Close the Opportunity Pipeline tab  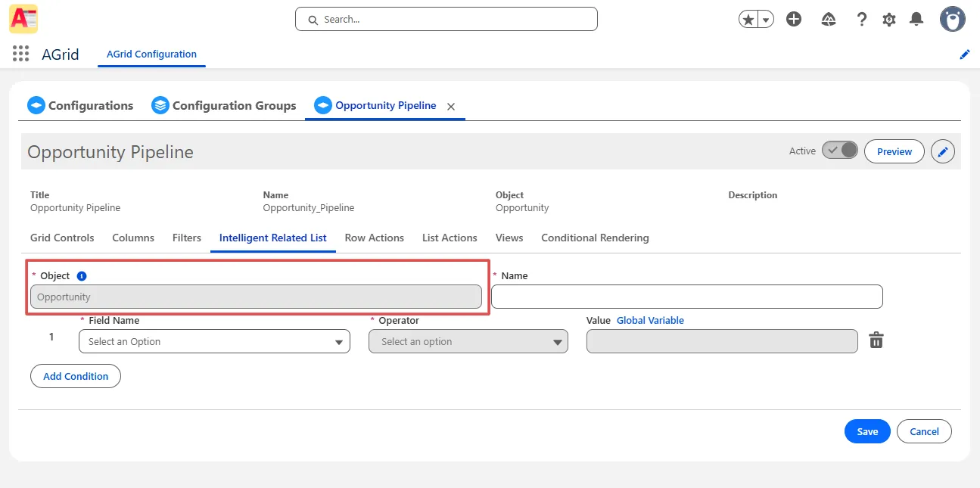[451, 107]
